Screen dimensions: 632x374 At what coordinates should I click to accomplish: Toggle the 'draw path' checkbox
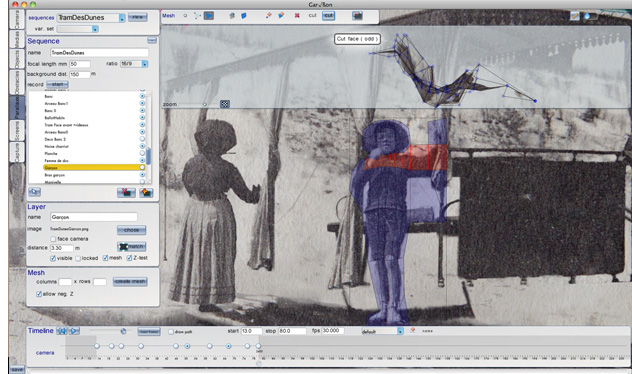(x=171, y=331)
